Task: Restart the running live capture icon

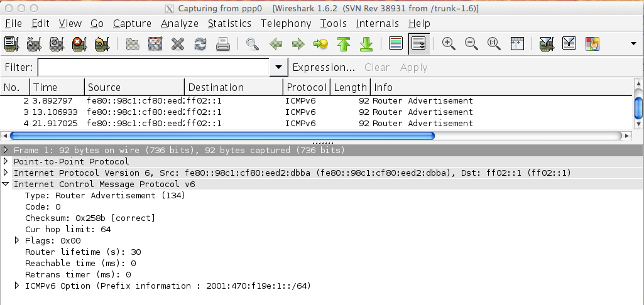Action: click(102, 43)
